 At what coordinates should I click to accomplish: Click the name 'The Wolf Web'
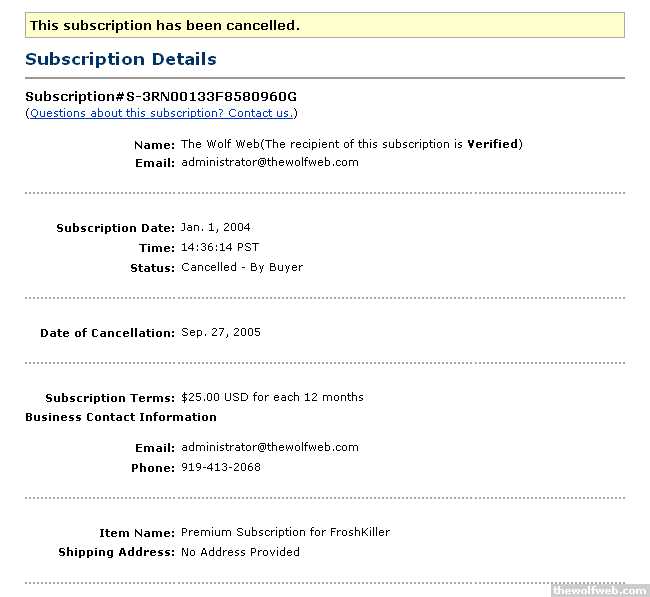(x=217, y=144)
